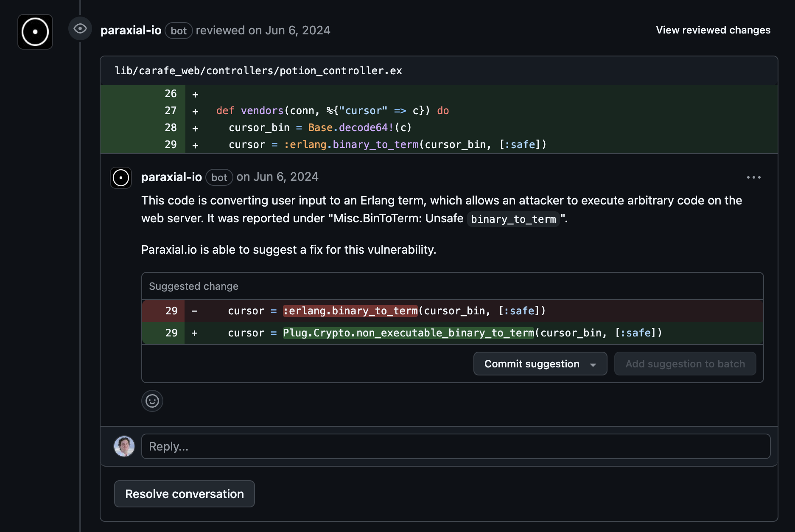This screenshot has width=795, height=532.
Task: Click the large paraxial-io avatar in timeline
Action: (35, 32)
